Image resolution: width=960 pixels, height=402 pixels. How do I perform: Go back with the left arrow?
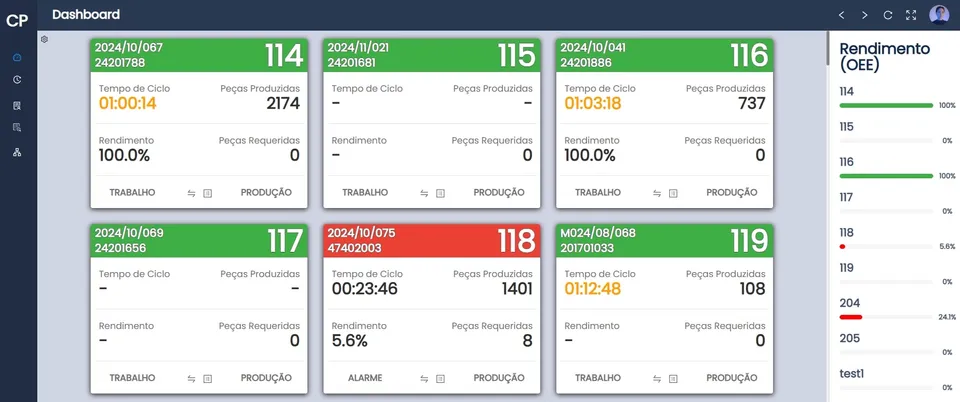click(x=842, y=15)
